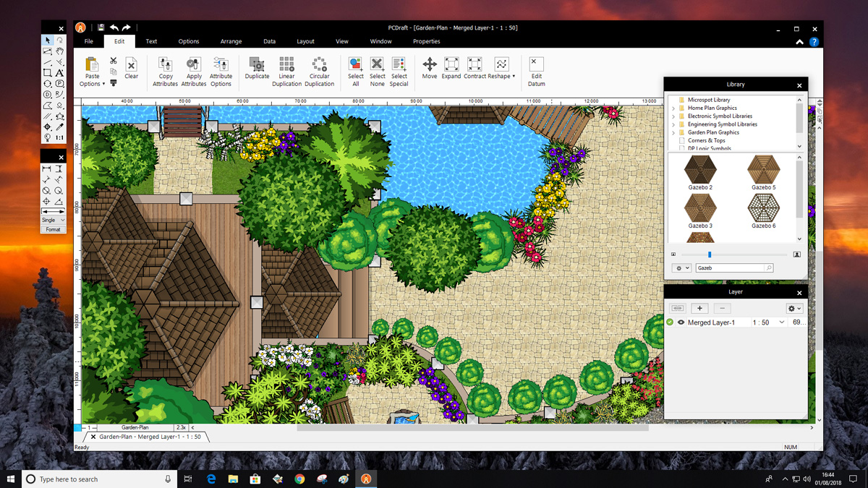Open the Library gear settings dropdown

click(681, 267)
